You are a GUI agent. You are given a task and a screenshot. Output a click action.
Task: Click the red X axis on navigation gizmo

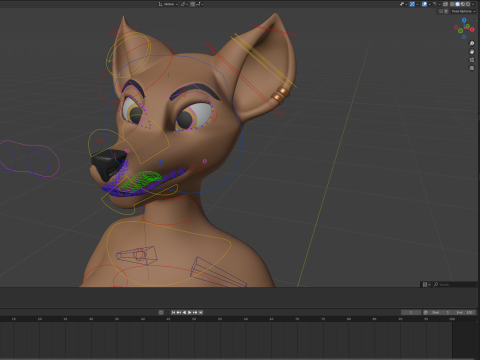[472, 29]
